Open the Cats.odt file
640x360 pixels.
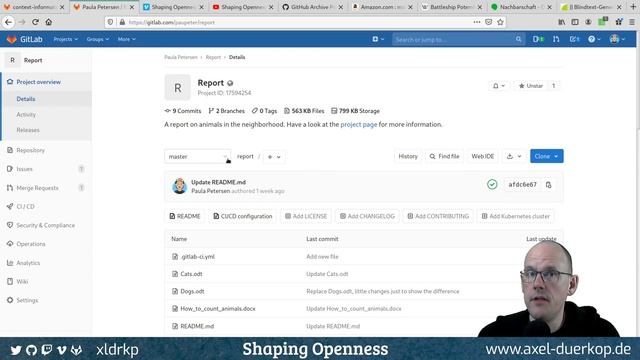tap(191, 274)
